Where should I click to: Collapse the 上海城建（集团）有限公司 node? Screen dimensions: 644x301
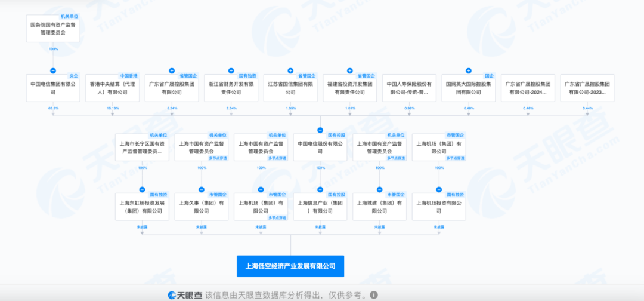(x=379, y=189)
